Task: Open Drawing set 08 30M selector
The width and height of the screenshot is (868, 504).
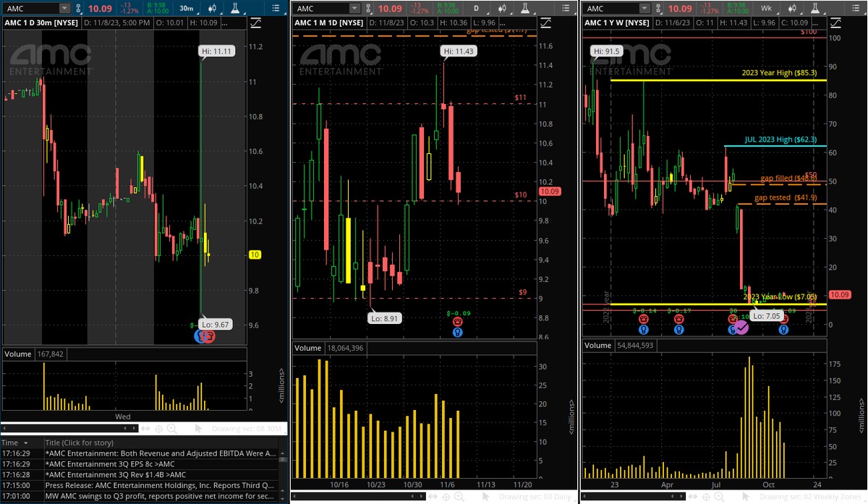Action: click(x=247, y=429)
